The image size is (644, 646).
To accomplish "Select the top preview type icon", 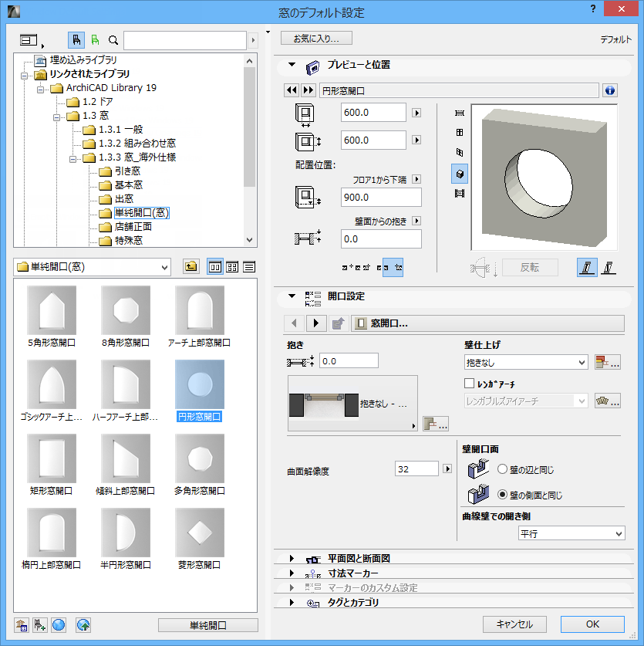I will (460, 113).
